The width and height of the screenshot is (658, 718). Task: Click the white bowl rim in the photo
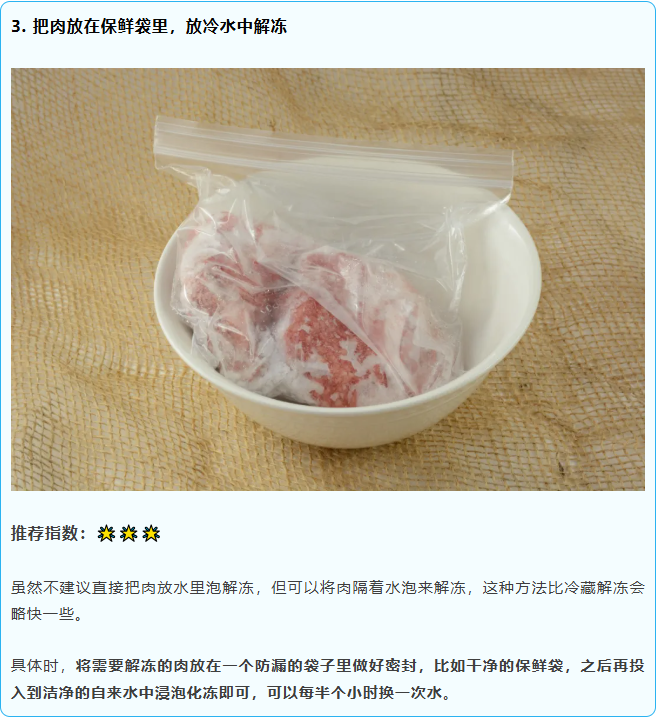348,414
